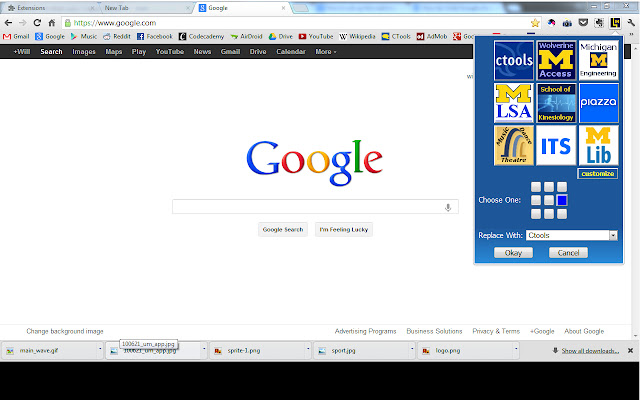Click the Show all downloads link

pos(590,351)
